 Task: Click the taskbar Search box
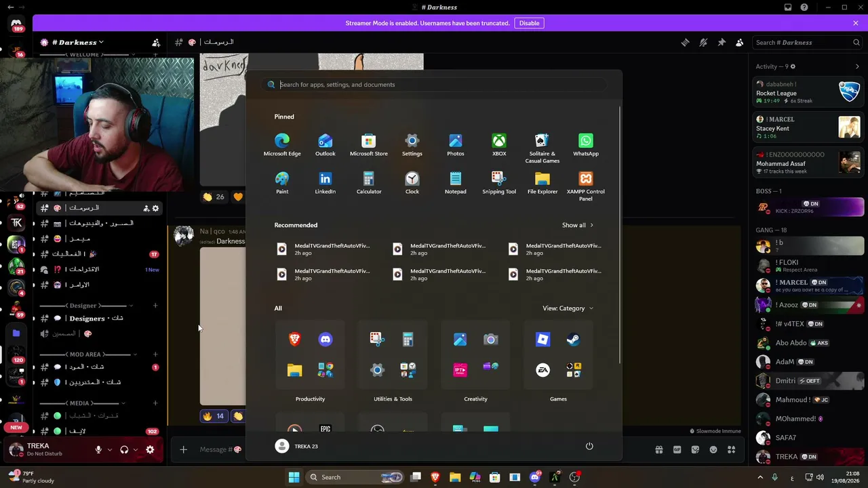point(356,477)
